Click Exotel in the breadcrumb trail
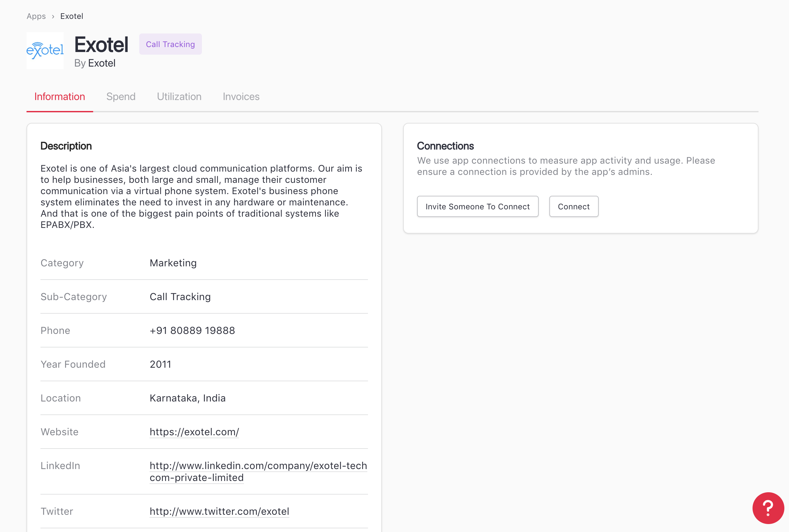This screenshot has height=532, width=789. 72,16
